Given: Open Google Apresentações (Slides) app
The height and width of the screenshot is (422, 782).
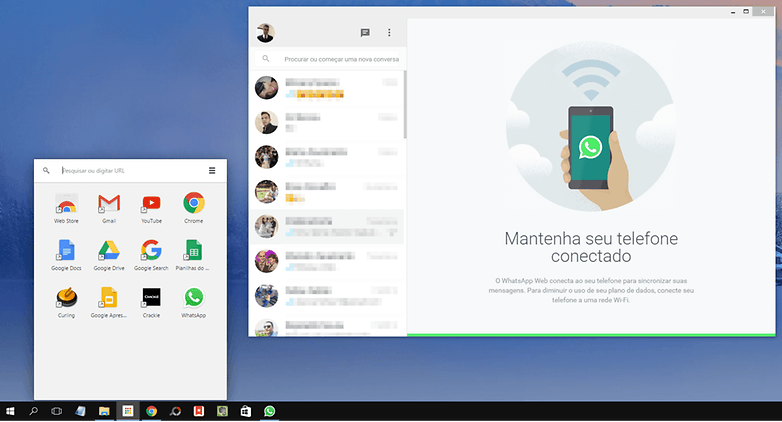Looking at the screenshot, I should [109, 303].
